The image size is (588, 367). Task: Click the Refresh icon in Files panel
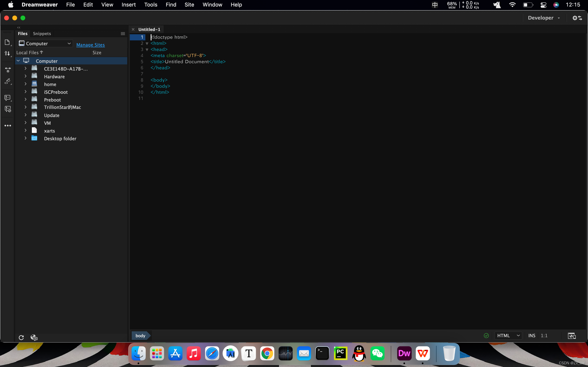(21, 337)
